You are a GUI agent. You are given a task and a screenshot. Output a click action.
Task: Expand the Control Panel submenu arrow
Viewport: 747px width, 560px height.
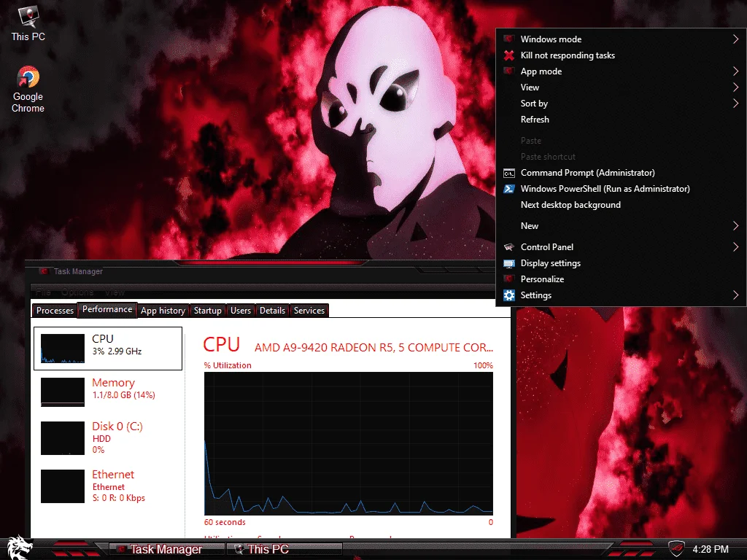click(x=735, y=246)
